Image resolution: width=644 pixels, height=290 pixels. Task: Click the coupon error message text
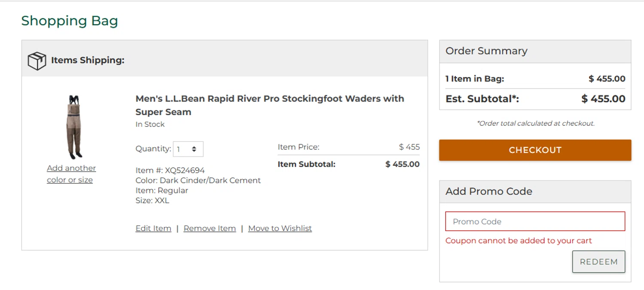pos(519,241)
